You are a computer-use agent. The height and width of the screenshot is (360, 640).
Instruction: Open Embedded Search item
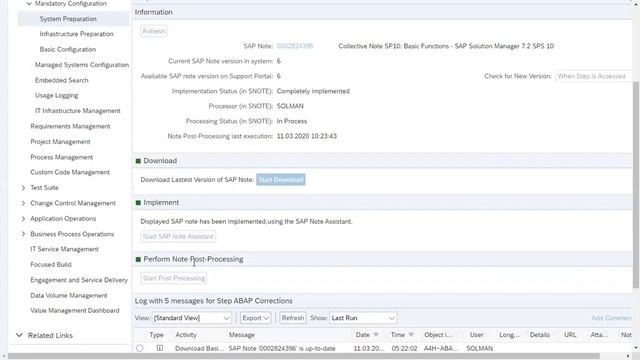tap(62, 80)
